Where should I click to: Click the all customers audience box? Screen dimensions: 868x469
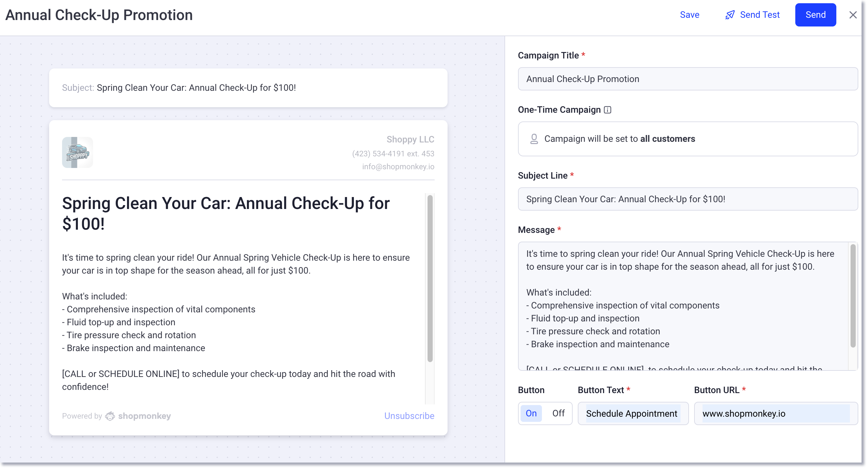(688, 138)
